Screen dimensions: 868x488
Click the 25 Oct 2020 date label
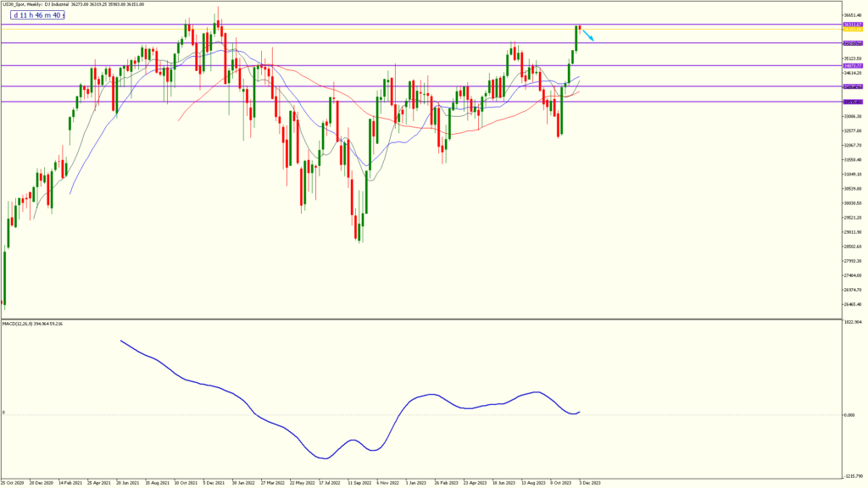tap(13, 483)
